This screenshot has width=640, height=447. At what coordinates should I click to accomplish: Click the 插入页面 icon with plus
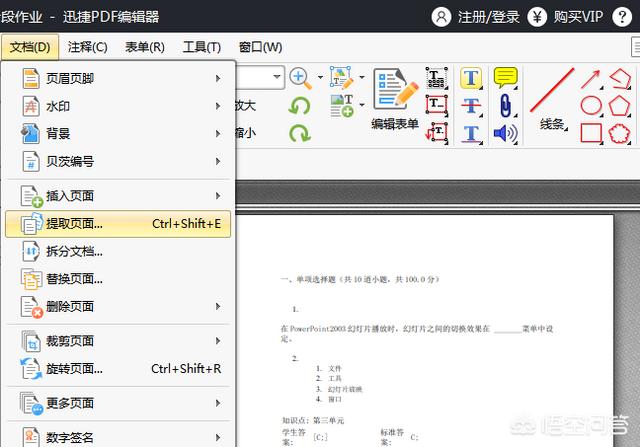[x=31, y=196]
